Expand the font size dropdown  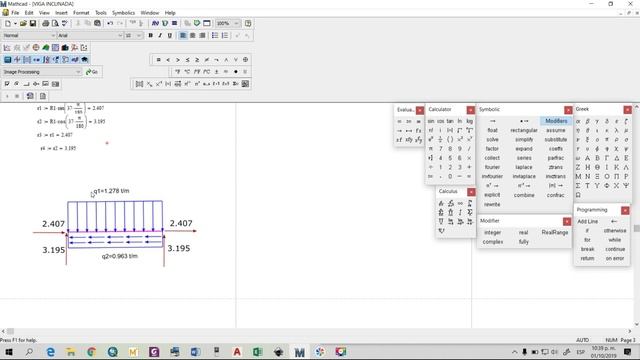tap(139, 36)
